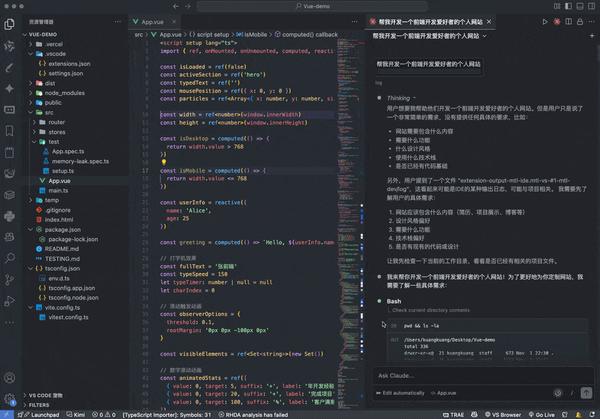Click the round icon left of slash

click(x=558, y=393)
